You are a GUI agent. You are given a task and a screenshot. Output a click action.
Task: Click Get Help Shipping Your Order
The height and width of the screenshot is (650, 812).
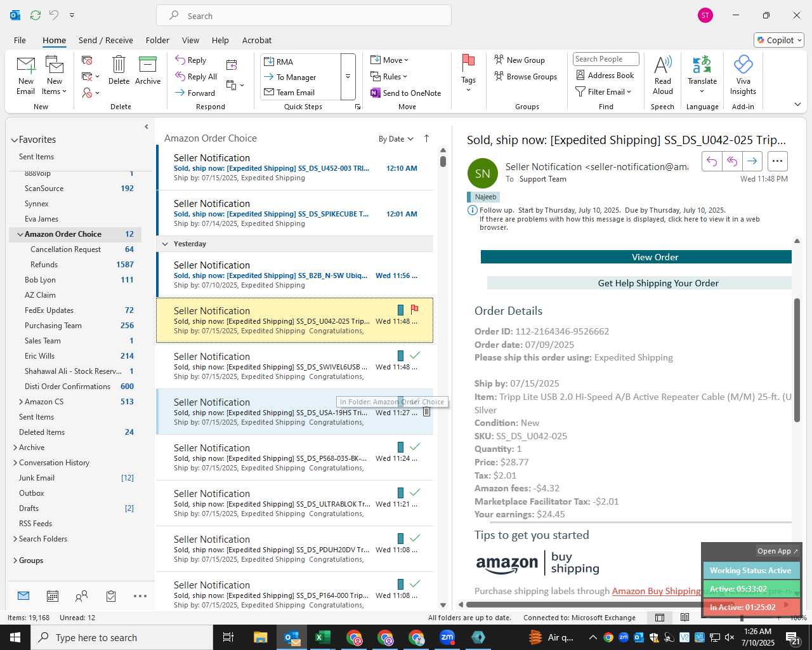(639, 283)
